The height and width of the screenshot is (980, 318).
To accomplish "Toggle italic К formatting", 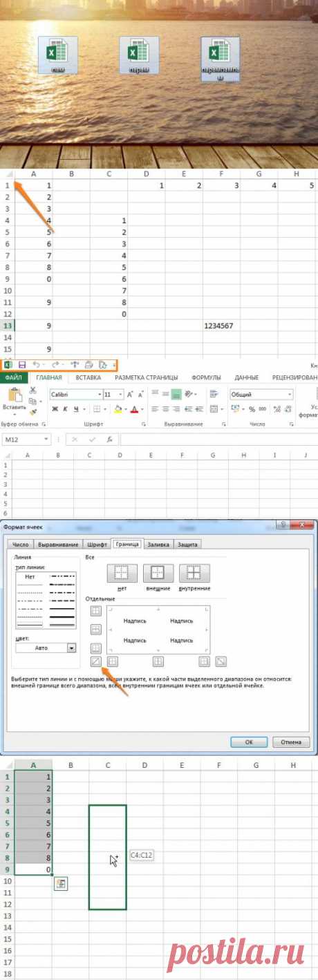I will pyautogui.click(x=66, y=409).
